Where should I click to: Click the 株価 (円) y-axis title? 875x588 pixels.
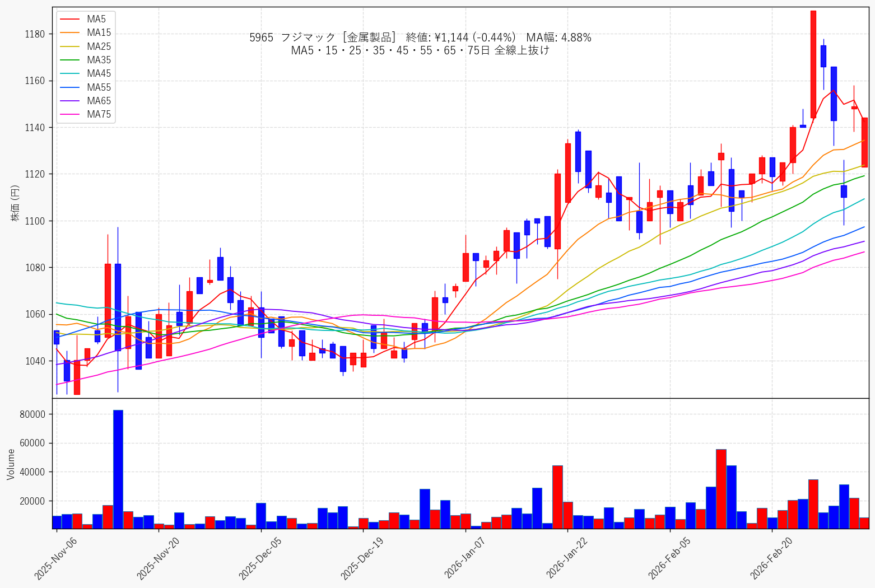15,203
